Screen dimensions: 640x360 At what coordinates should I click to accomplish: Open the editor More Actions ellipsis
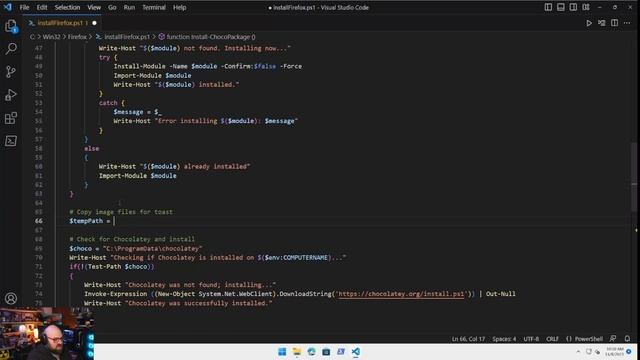tap(627, 23)
